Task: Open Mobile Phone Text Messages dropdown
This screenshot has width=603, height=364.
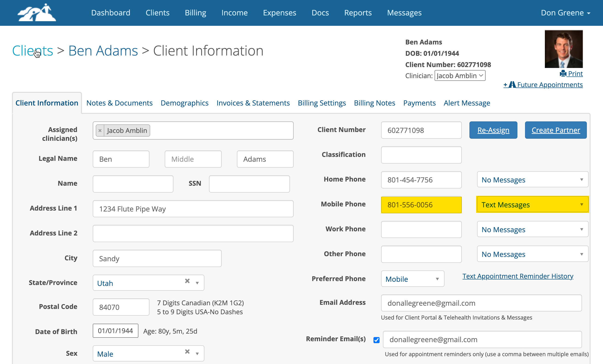Action: point(532,205)
